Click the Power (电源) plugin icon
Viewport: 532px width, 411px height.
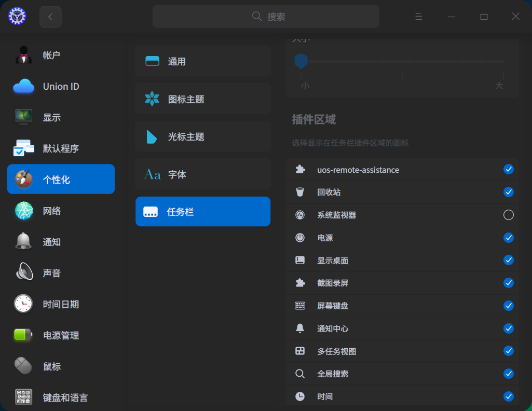(300, 237)
